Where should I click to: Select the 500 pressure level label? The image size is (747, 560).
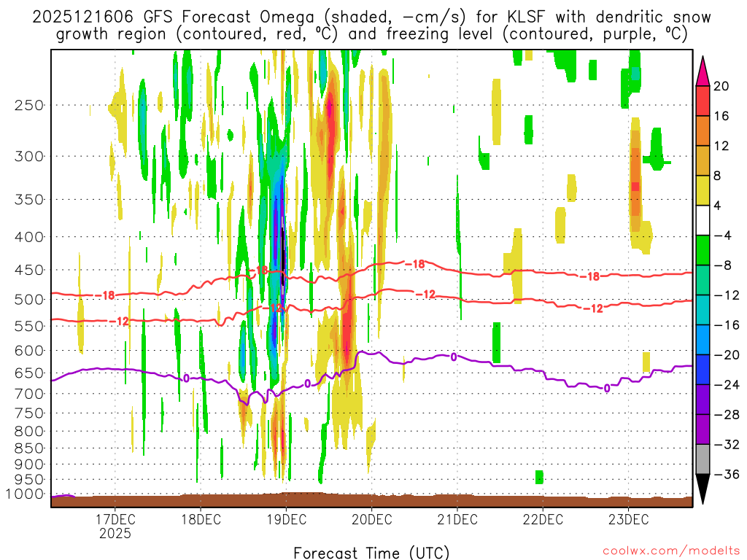29,300
